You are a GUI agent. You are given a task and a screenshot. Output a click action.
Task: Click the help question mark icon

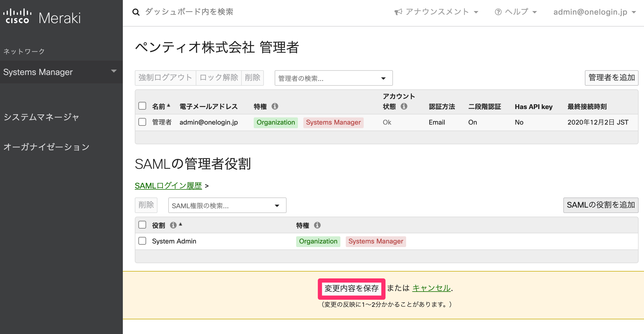pos(498,12)
